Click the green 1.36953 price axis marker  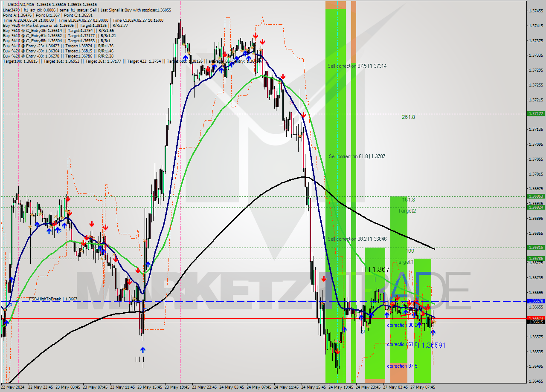click(536, 196)
